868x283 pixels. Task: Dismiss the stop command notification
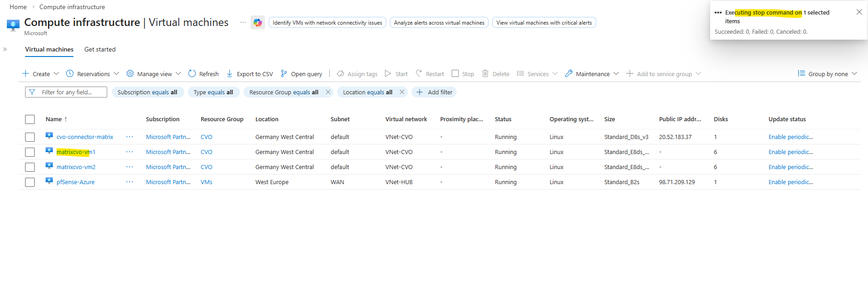(859, 12)
